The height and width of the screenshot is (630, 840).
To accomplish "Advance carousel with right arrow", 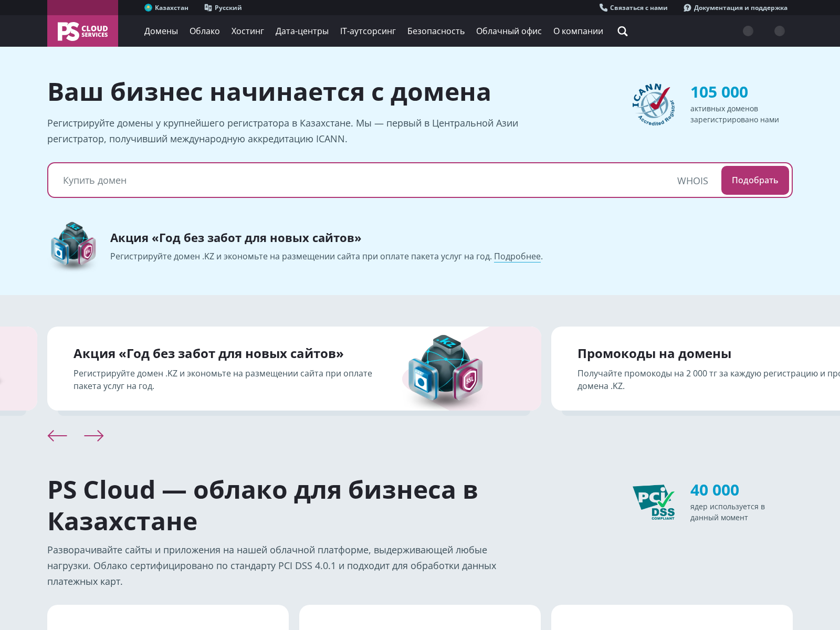I will coord(94,436).
